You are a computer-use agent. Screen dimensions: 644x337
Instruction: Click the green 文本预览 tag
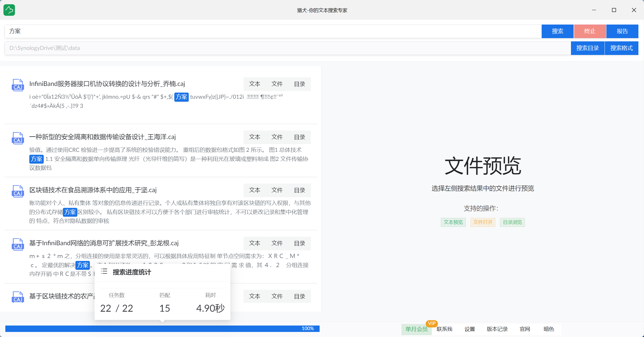(453, 222)
